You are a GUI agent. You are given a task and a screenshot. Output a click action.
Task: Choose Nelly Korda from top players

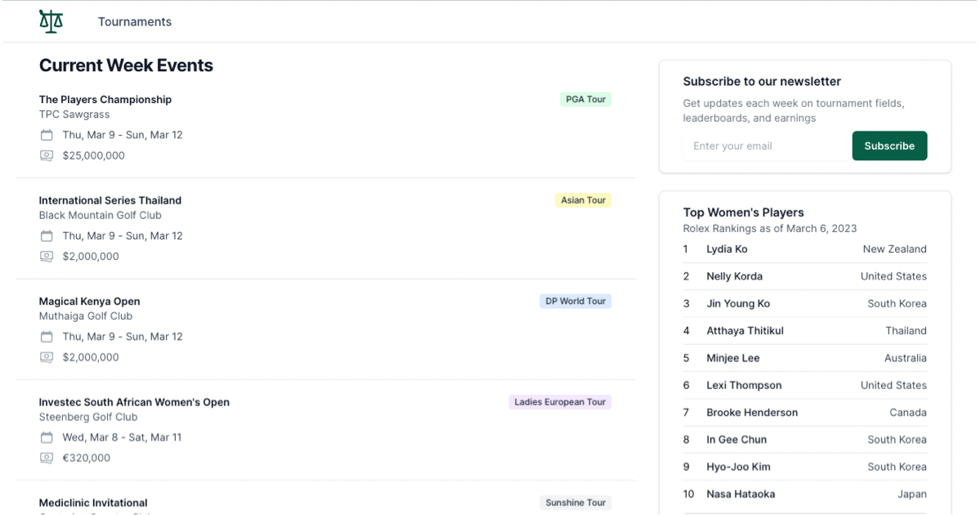point(734,276)
